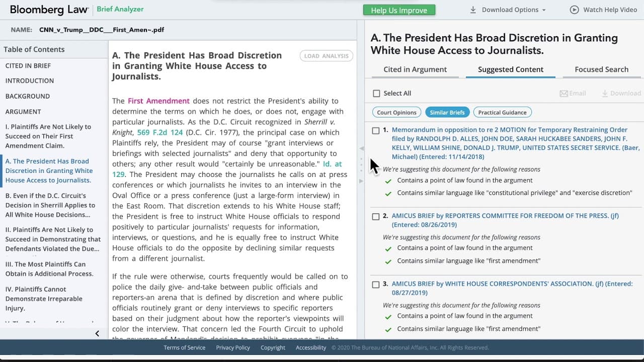Switch to the Suggested Content tab

(x=511, y=69)
